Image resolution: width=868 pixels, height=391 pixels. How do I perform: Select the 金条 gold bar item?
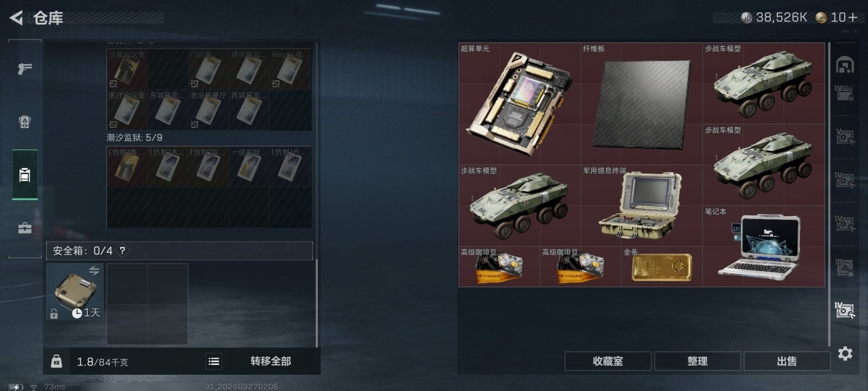(x=662, y=267)
